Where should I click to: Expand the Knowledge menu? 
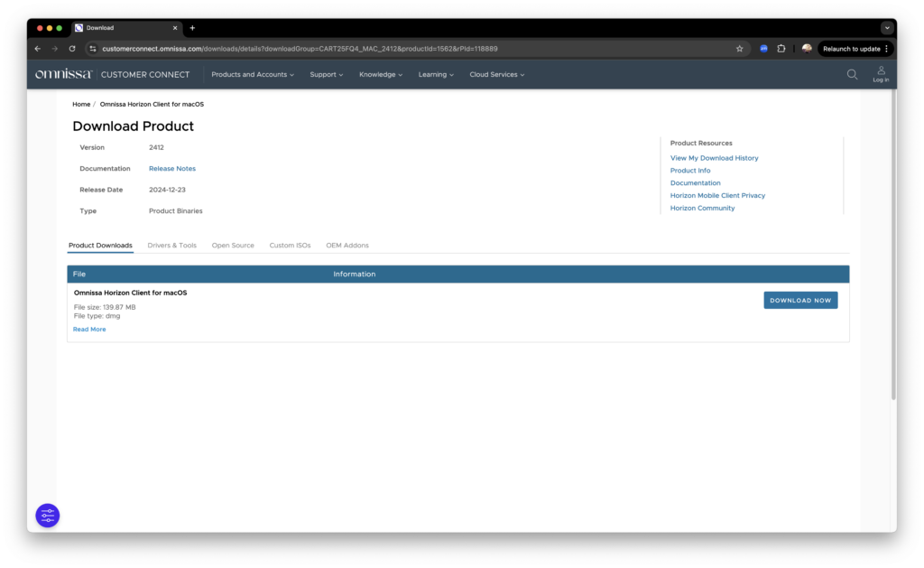click(380, 74)
